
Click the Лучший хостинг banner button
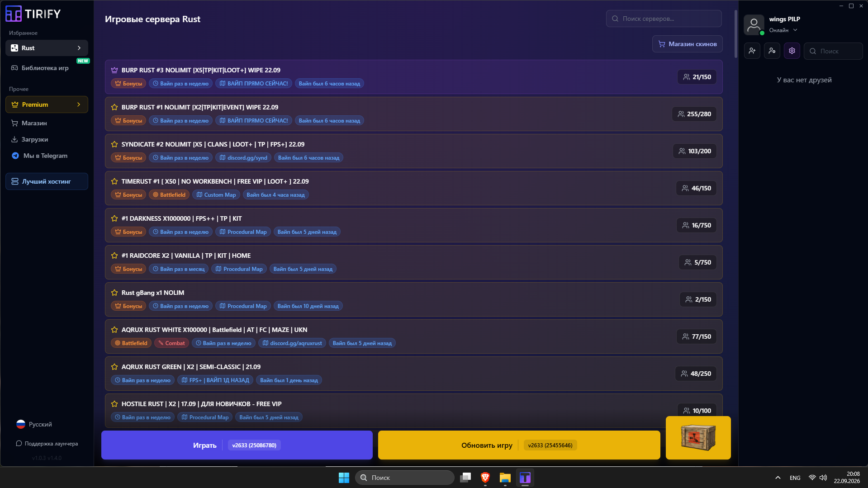click(x=47, y=181)
